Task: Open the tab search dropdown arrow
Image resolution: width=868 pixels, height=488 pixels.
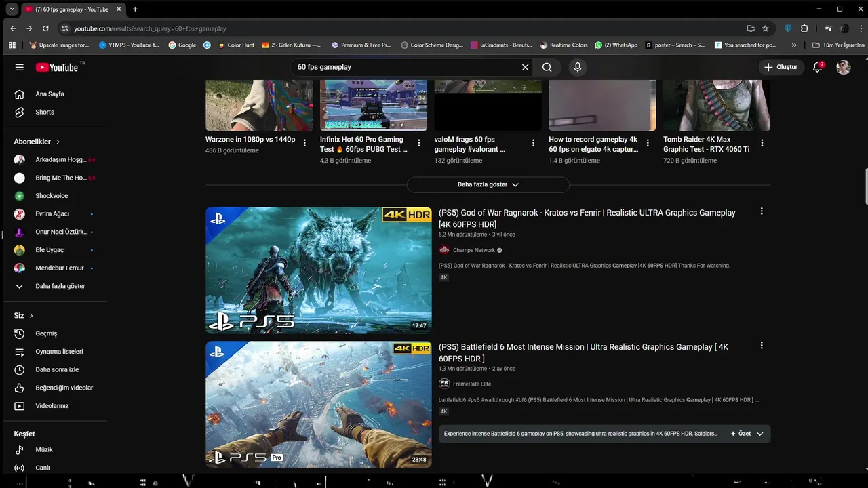Action: click(x=12, y=9)
